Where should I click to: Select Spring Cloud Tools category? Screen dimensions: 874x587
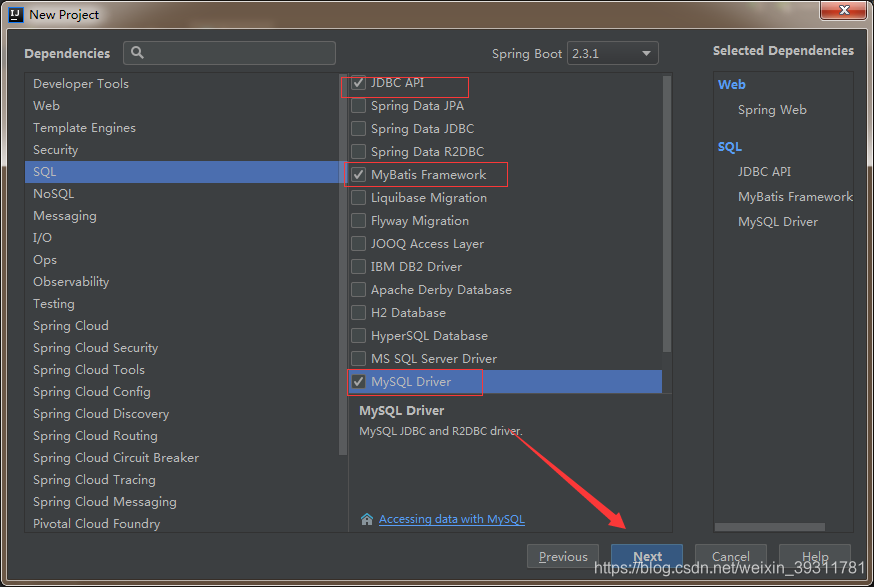(x=182, y=370)
